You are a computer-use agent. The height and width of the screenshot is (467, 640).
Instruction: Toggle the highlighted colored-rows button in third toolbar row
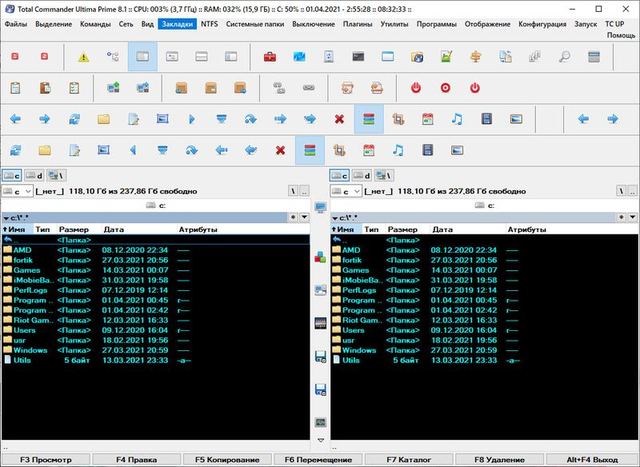coord(368,120)
